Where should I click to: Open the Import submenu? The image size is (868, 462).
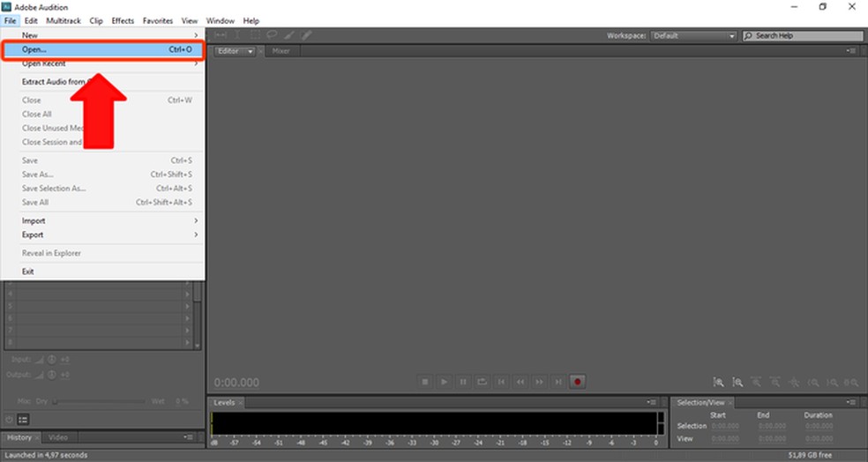[103, 220]
